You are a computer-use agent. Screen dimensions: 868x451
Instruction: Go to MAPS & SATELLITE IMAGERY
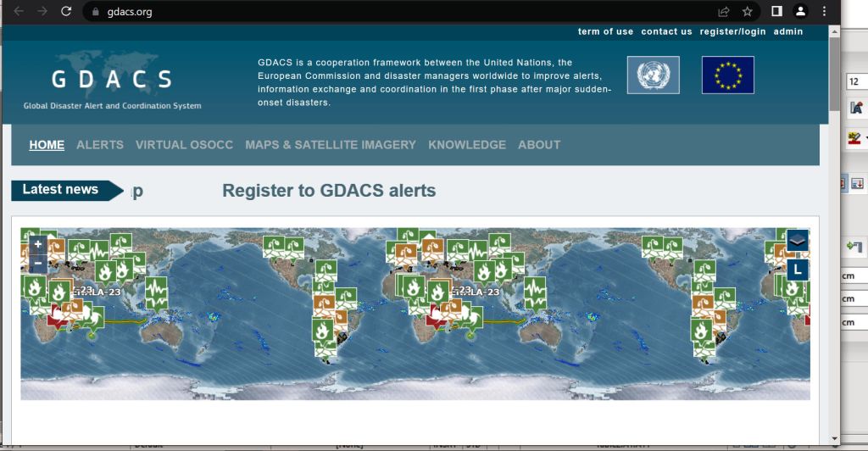[x=331, y=145]
